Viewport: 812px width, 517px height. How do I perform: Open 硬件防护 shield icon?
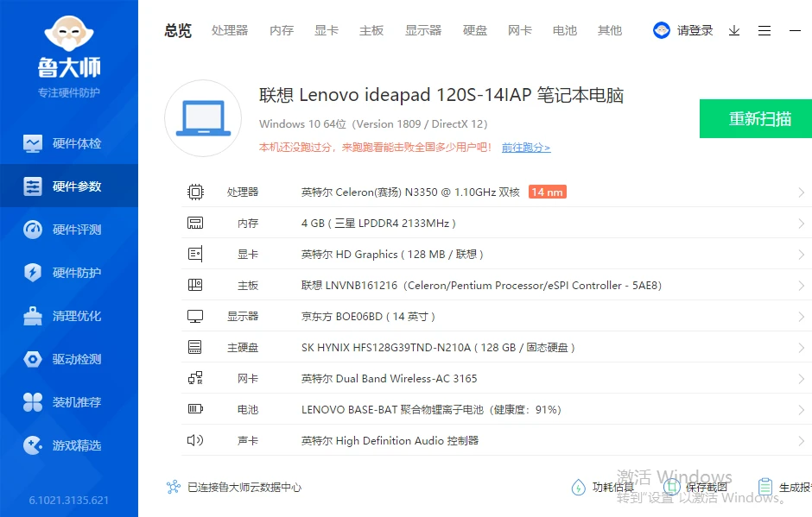[33, 273]
